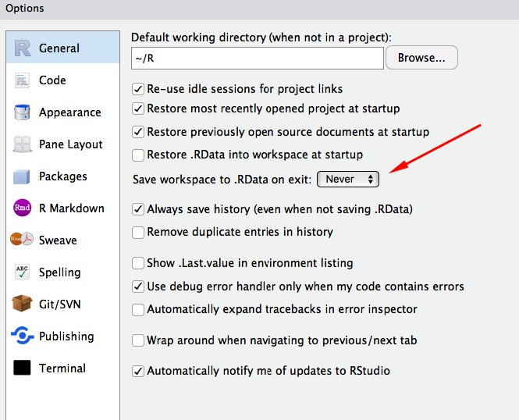Open the Spelling ABC check icon

pos(23,272)
